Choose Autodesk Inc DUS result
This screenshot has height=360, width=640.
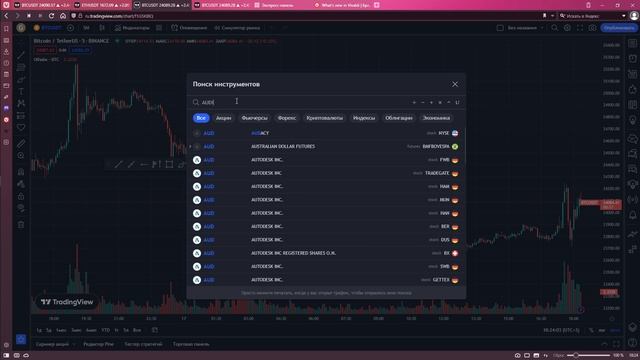(x=326, y=240)
